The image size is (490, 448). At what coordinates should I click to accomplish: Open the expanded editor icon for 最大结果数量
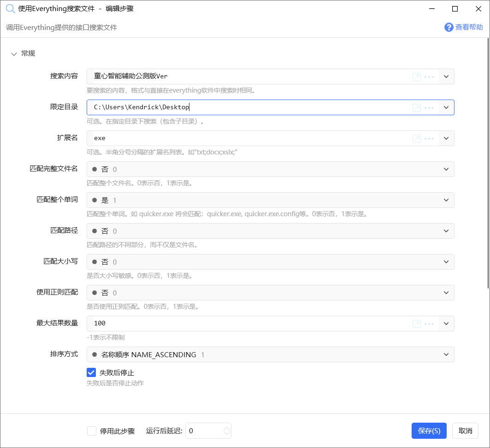coord(417,324)
